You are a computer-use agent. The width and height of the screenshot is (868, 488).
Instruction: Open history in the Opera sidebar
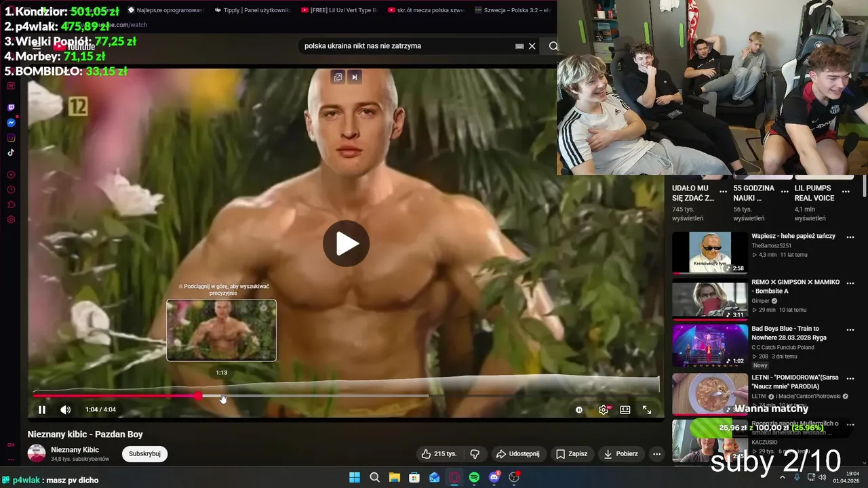coord(11,190)
